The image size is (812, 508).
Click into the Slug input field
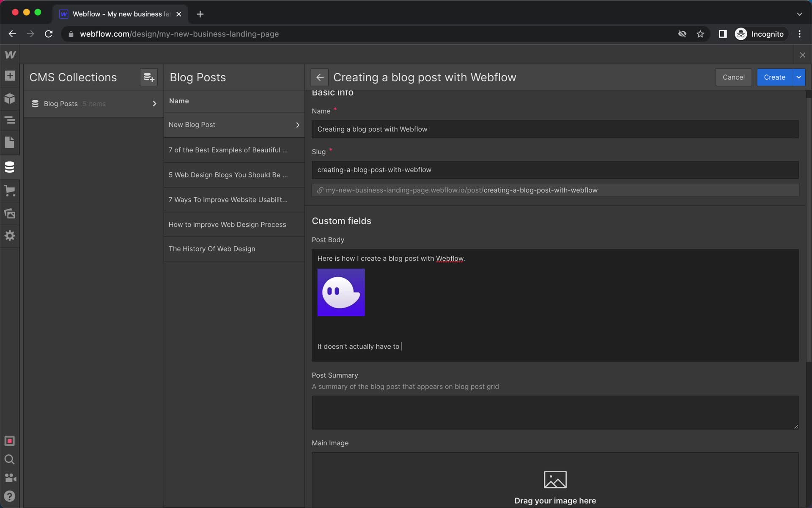(555, 170)
